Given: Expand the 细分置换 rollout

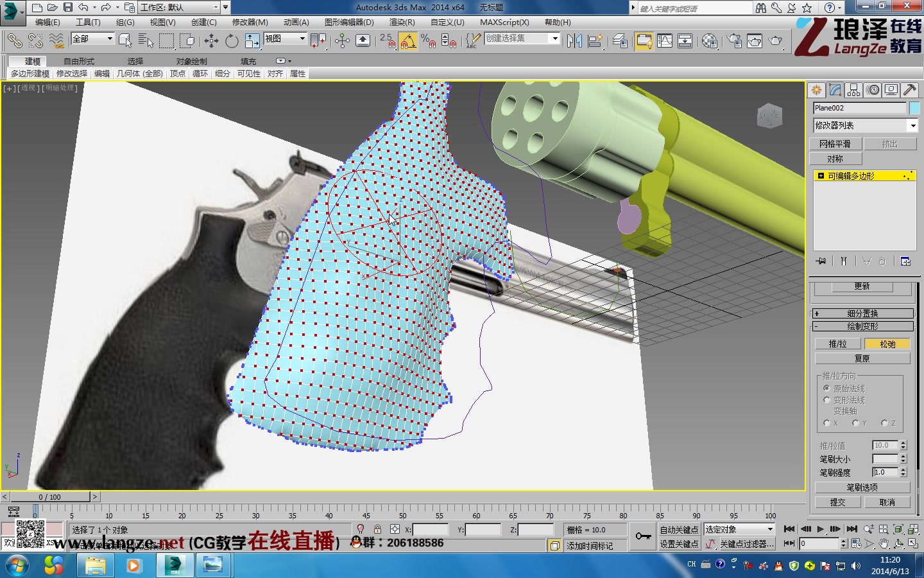Looking at the screenshot, I should point(863,313).
